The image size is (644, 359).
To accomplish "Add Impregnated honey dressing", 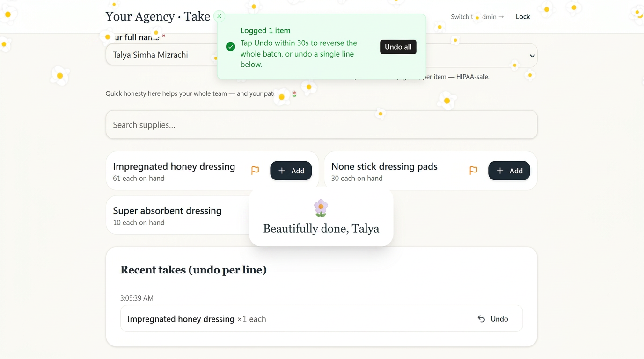I will pyautogui.click(x=291, y=171).
